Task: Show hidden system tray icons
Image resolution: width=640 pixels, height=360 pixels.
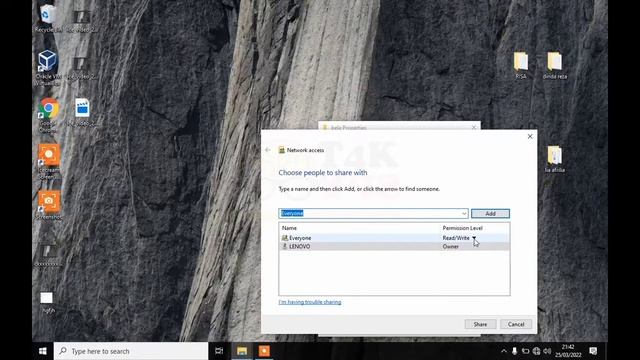Action: 504,351
